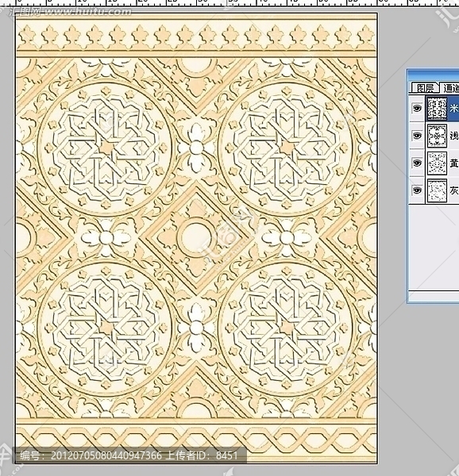Viewport: 459px width, 476px height.
Task: Switch to the 图层 tab
Action: 425,88
